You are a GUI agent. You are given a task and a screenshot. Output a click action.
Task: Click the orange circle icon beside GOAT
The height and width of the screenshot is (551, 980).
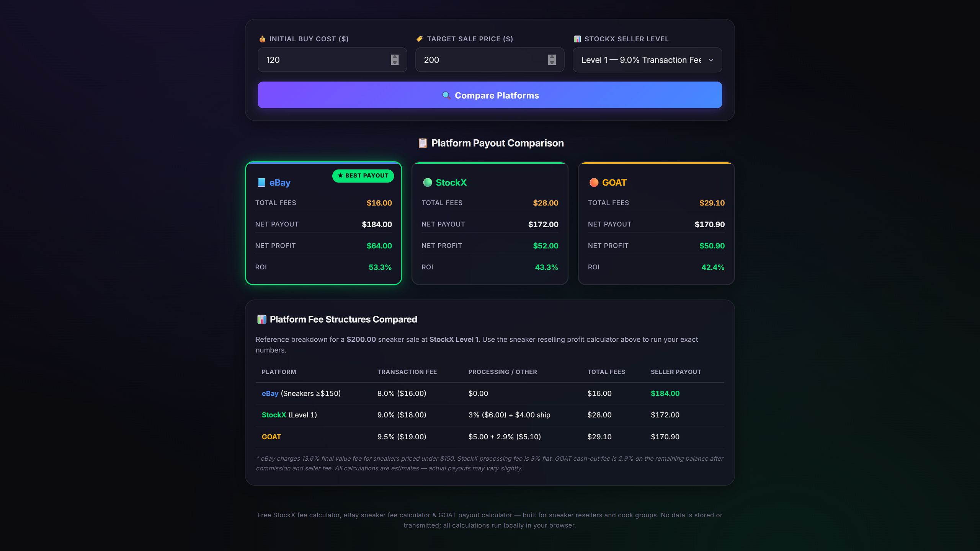594,183
